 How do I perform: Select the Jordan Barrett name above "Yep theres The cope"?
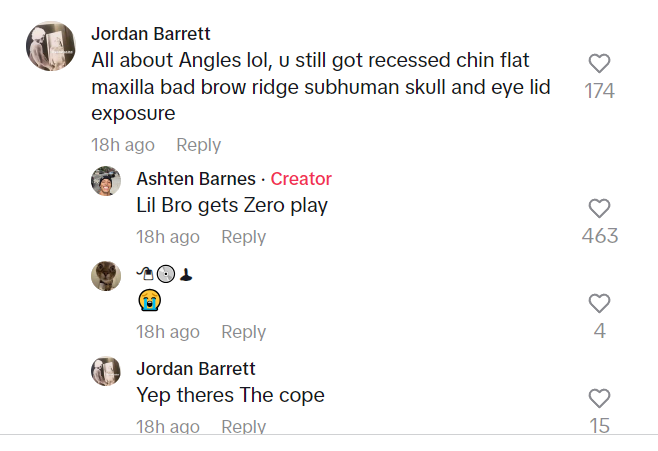click(x=196, y=369)
